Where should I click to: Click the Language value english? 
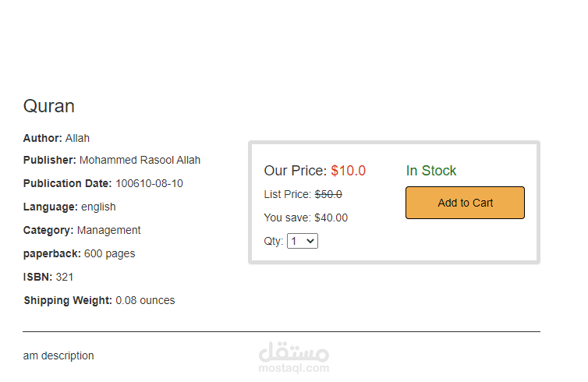click(x=98, y=207)
